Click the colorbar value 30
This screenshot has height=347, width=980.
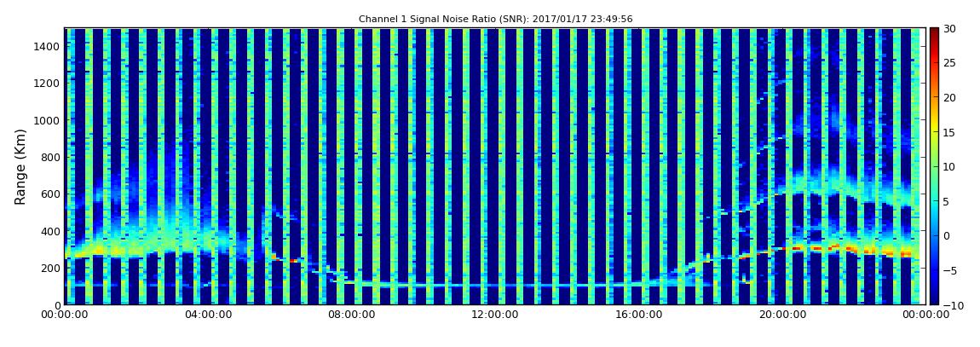pos(949,29)
